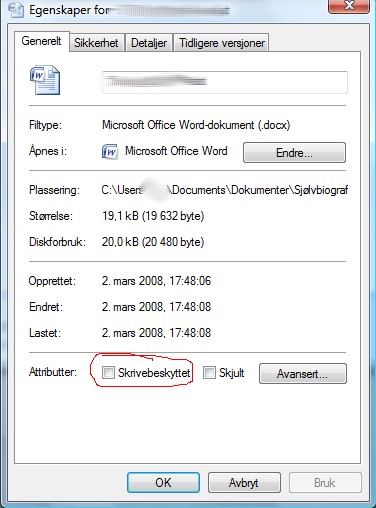The width and height of the screenshot is (376, 508).
Task: Toggle the Skjult checkbox
Action: point(209,372)
